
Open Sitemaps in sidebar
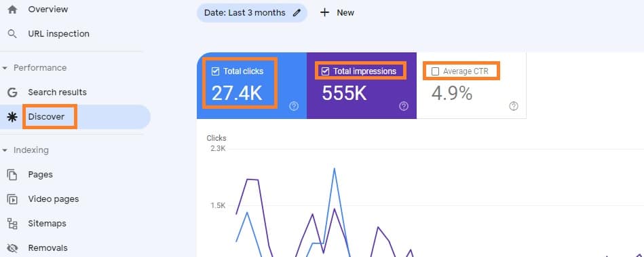48,224
